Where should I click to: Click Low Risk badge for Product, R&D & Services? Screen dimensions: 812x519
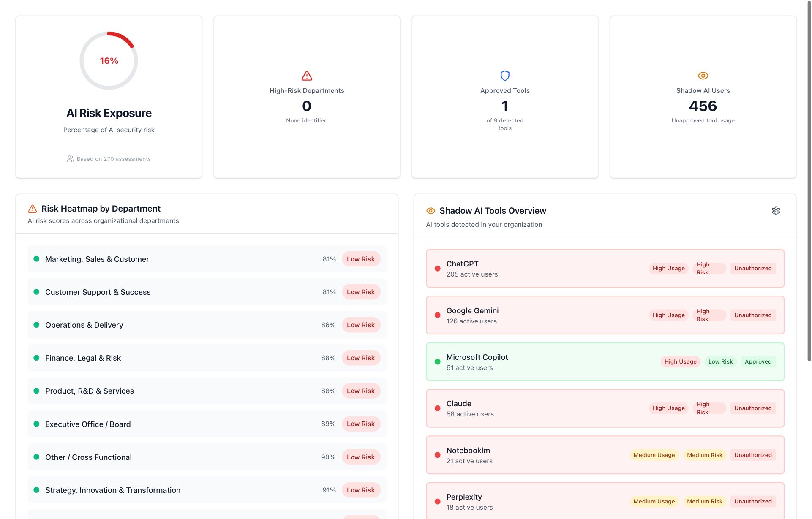tap(361, 391)
